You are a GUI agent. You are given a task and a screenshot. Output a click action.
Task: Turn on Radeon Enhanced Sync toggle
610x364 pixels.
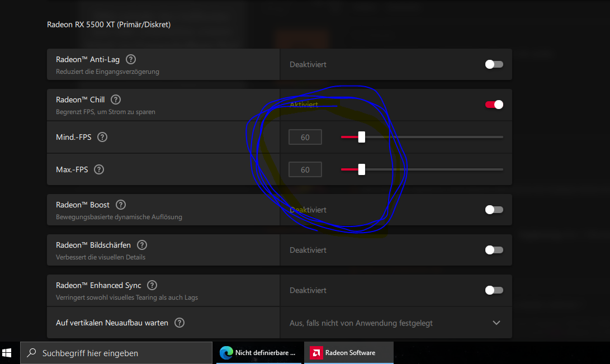pos(494,291)
